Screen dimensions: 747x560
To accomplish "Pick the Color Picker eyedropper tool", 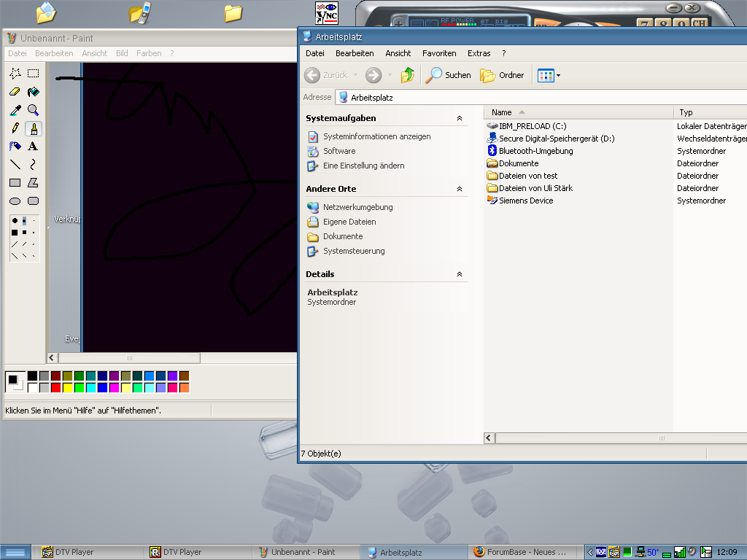I will (15, 110).
